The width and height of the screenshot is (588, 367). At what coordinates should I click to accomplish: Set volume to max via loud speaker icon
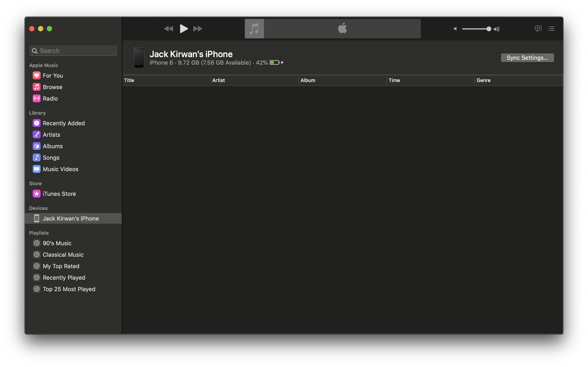[x=496, y=29]
